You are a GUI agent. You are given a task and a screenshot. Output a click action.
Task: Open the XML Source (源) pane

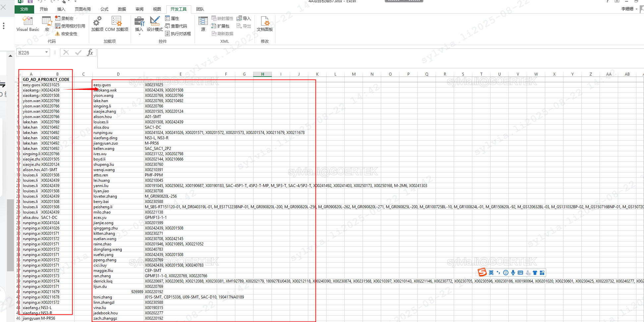pyautogui.click(x=203, y=24)
